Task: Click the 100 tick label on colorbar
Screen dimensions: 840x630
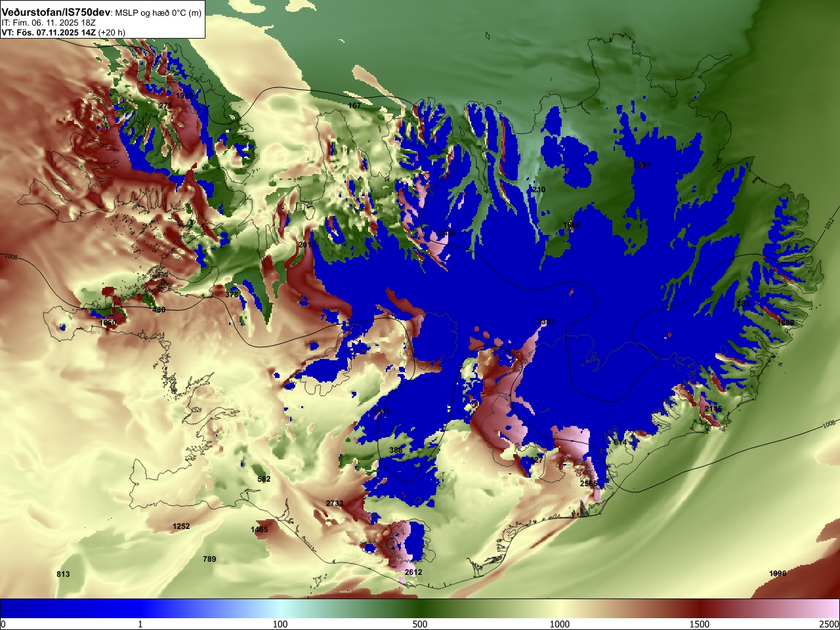Action: (280, 624)
